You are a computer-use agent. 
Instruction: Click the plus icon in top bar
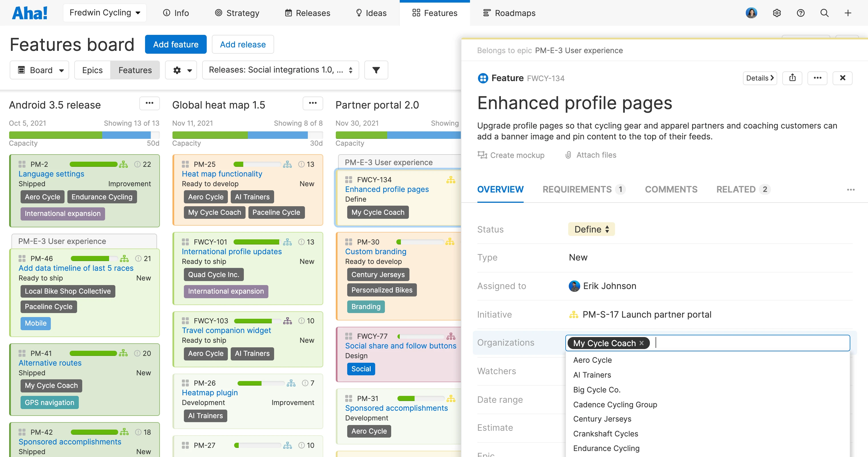tap(848, 13)
